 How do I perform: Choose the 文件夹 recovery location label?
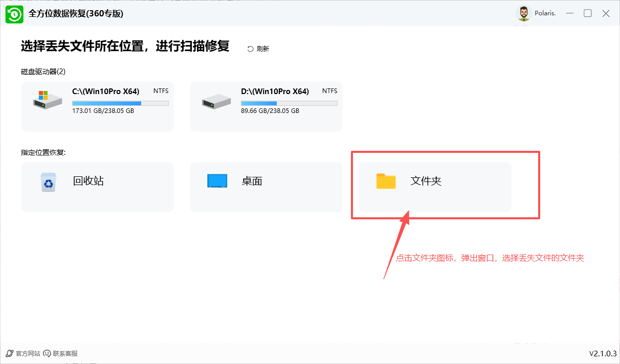[426, 181]
